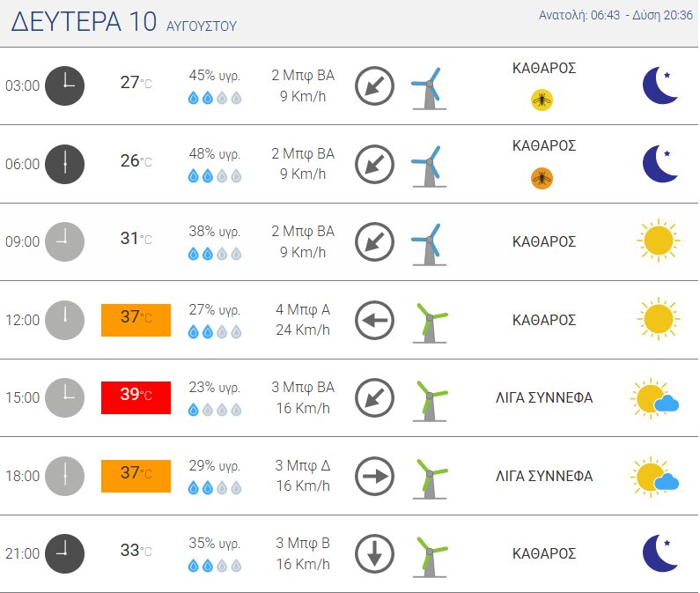Screen dimensions: 700x593
Task: Click the right-pointing wind arrow at 18:00
Action: tap(374, 476)
